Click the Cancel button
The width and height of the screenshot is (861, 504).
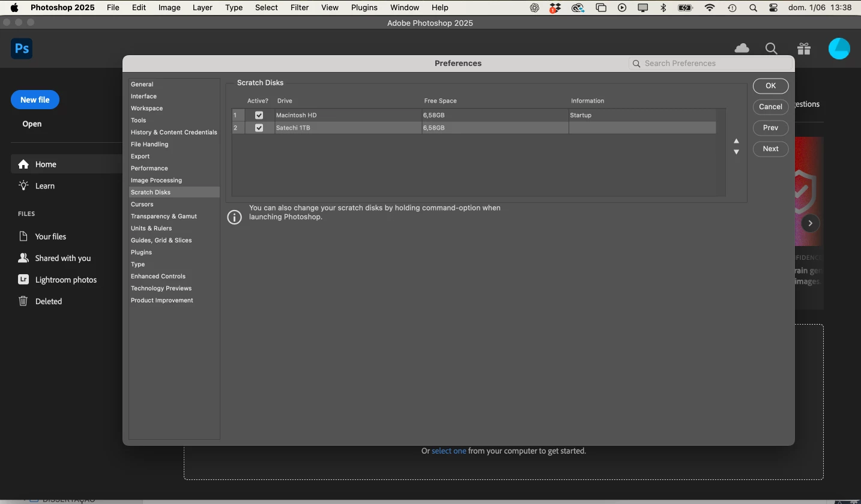pyautogui.click(x=770, y=107)
